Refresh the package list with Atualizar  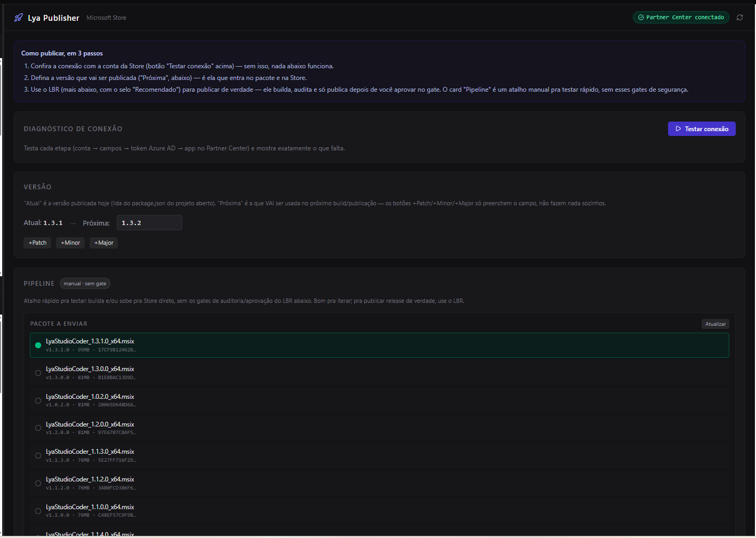click(715, 324)
